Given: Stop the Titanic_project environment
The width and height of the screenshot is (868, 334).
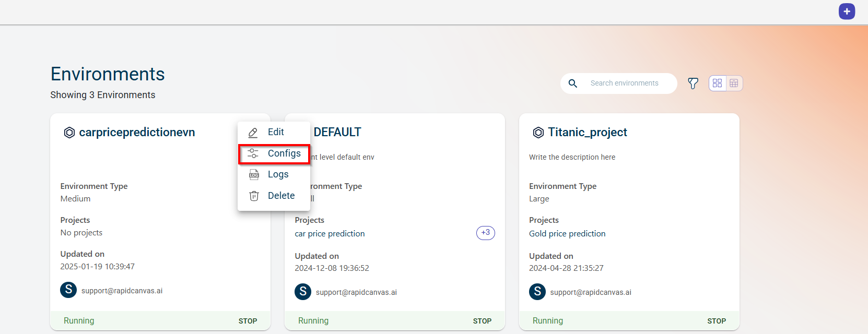Looking at the screenshot, I should point(716,321).
